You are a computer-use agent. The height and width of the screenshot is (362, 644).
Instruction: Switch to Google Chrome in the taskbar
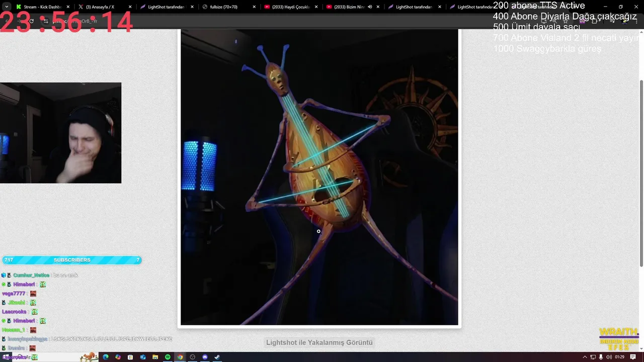180,357
